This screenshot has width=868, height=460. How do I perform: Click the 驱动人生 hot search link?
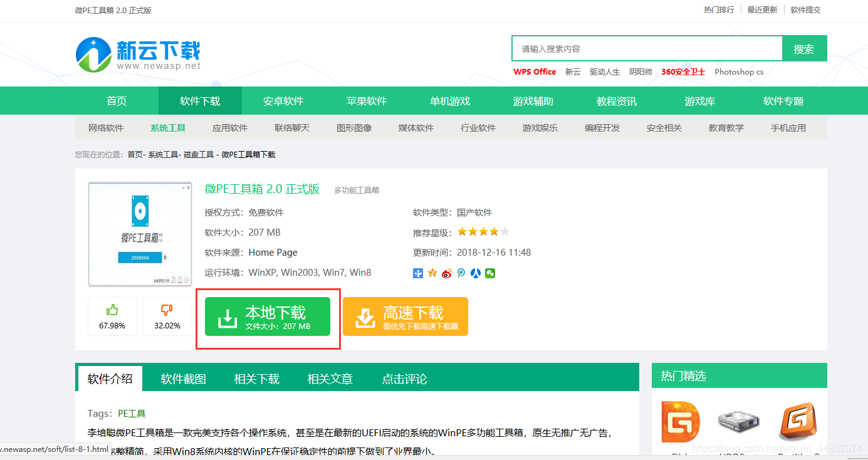(605, 72)
